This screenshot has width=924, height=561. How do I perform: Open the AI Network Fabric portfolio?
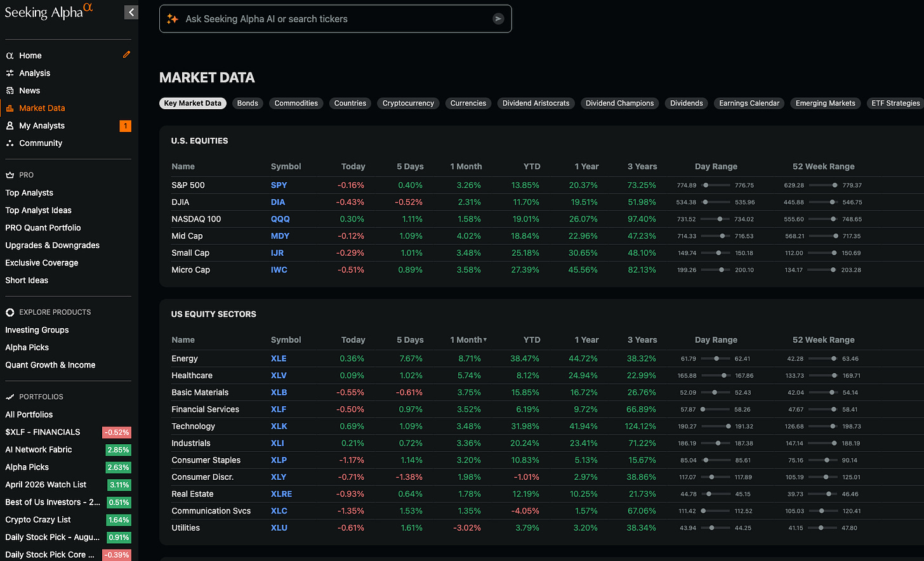pos(39,449)
